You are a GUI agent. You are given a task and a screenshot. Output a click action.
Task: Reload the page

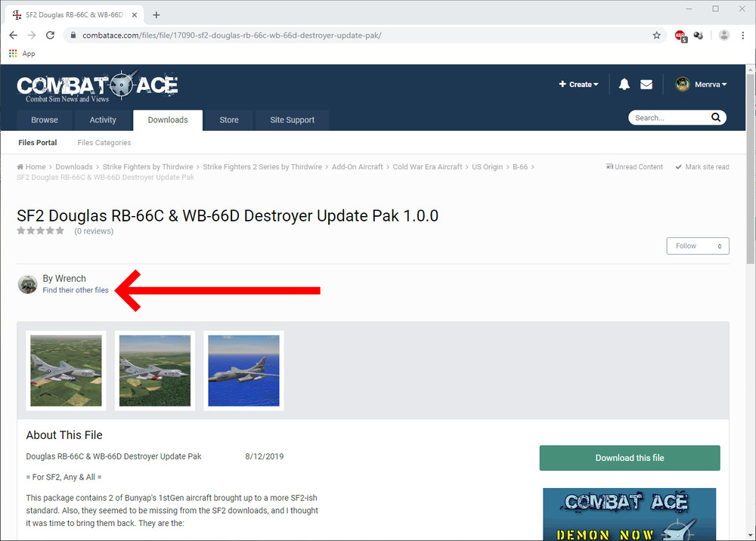tap(50, 36)
